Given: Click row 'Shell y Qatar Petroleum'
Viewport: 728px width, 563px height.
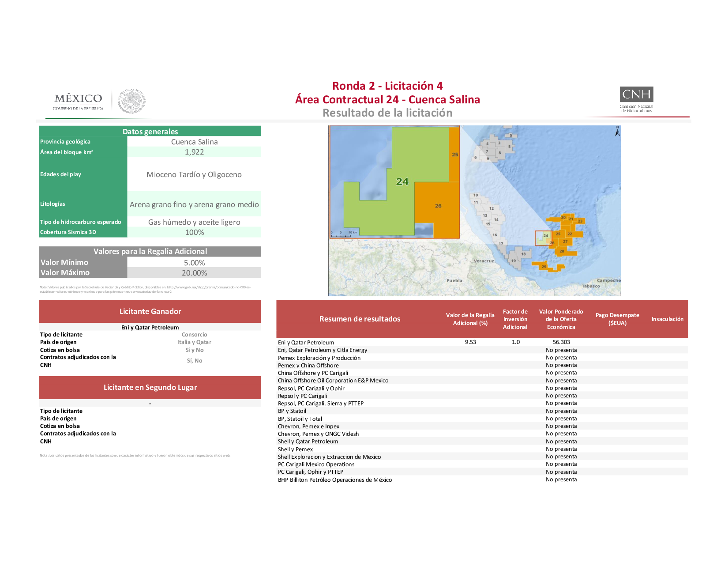Looking at the screenshot, I should pyautogui.click(x=482, y=441).
